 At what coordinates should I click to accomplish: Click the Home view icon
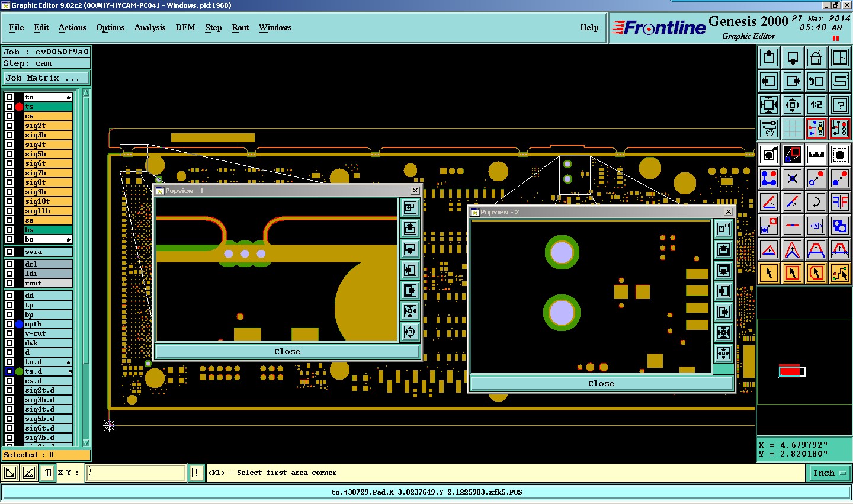pyautogui.click(x=816, y=57)
